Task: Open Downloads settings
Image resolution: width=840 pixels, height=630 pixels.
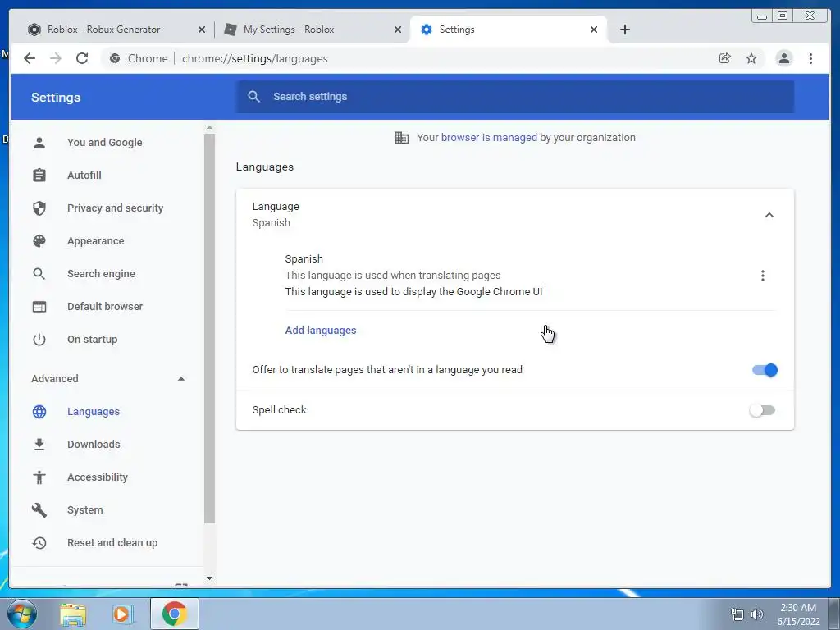Action: click(94, 444)
